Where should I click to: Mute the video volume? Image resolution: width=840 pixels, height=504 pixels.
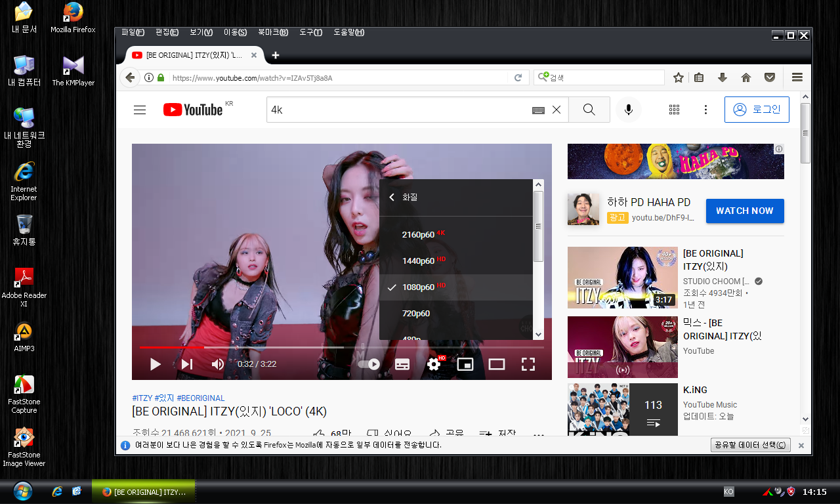pos(218,364)
